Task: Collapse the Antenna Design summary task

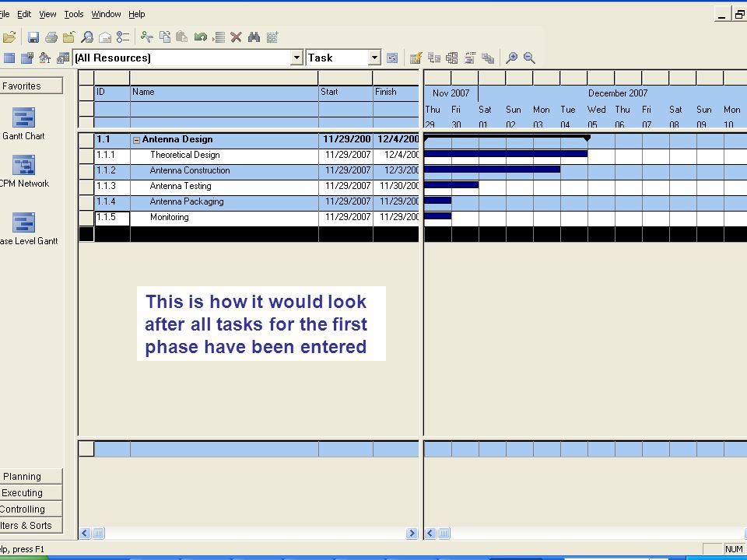Action: pyautogui.click(x=136, y=140)
